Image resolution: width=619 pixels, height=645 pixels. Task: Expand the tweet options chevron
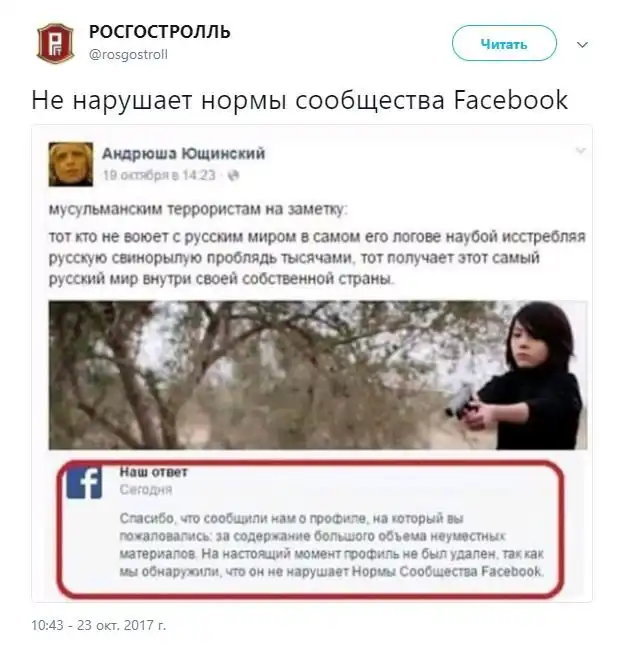click(582, 44)
